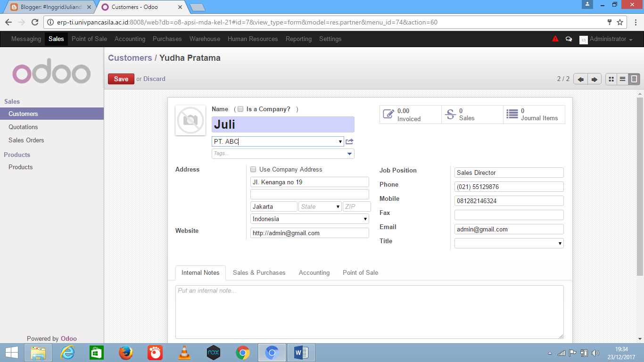Open the Warehouse menu

tap(205, 39)
